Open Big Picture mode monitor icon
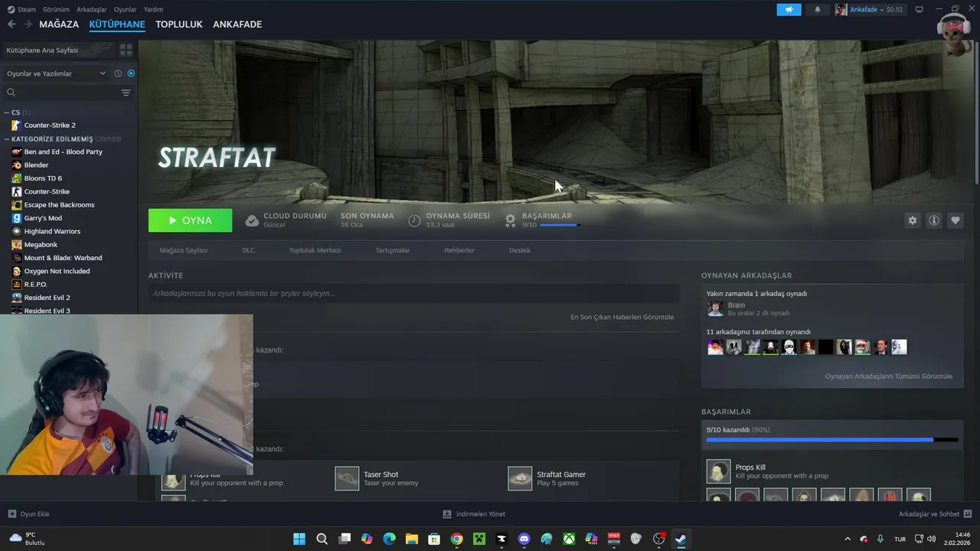 (x=920, y=9)
